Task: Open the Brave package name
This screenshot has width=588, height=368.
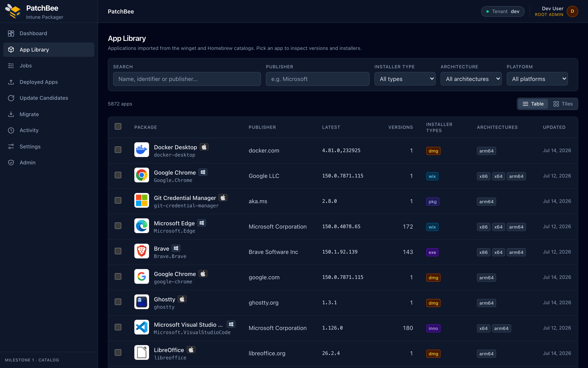Action: pos(161,248)
